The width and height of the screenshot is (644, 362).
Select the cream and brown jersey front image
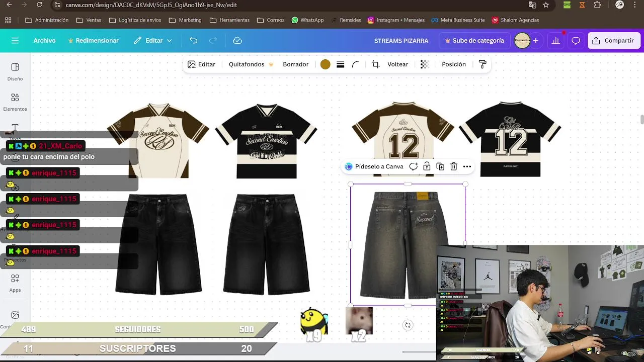(x=158, y=140)
